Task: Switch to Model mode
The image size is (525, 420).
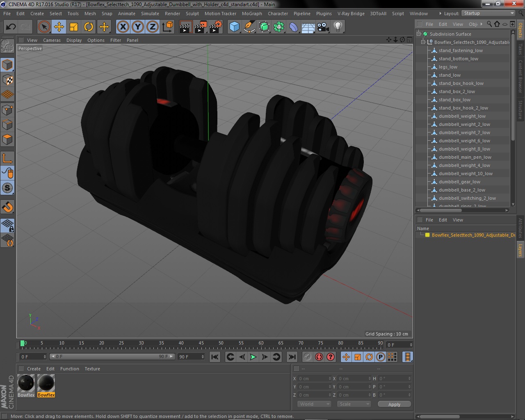Action: (x=7, y=65)
